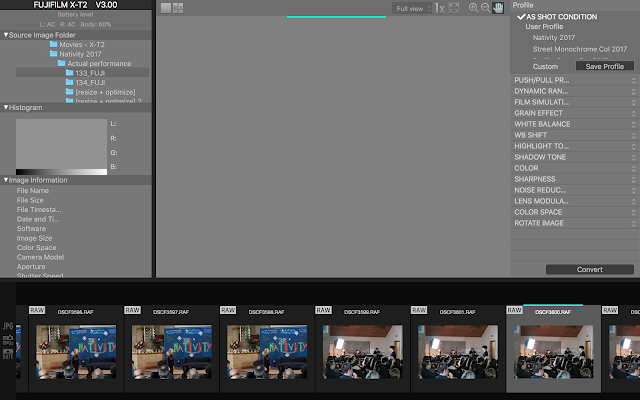640x400 pixels.
Task: Open the Full view dropdown
Action: tap(412, 9)
